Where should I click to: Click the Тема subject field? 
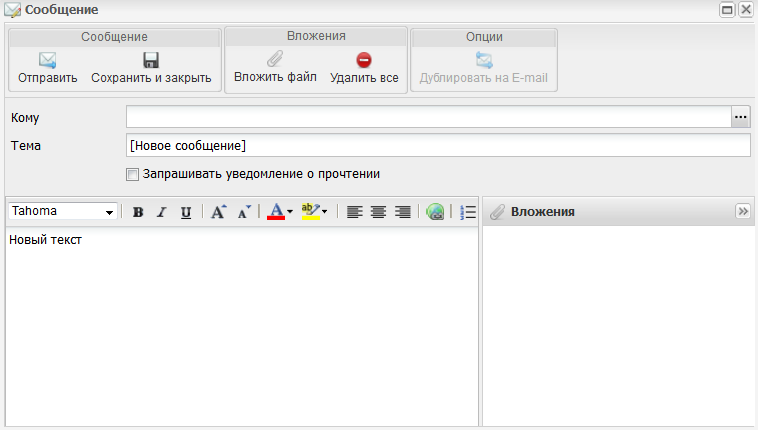click(x=438, y=146)
